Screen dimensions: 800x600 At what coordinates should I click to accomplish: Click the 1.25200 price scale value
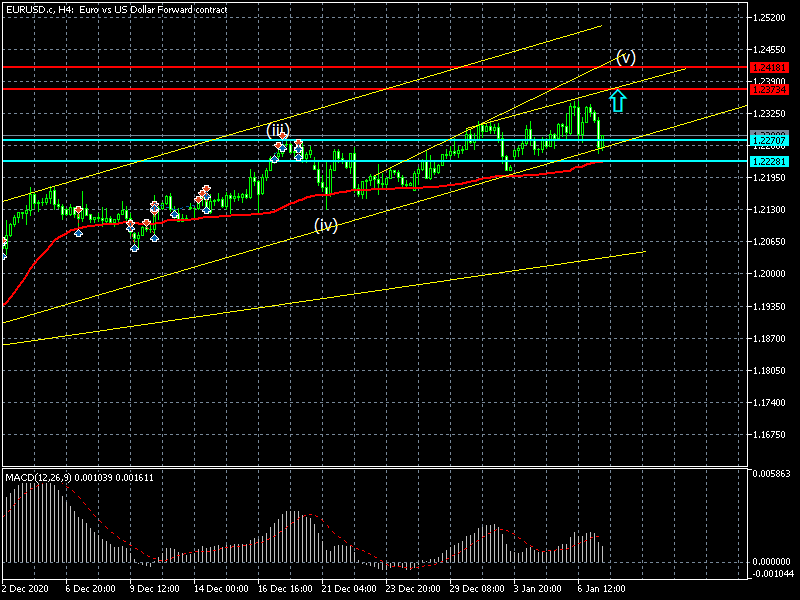769,18
